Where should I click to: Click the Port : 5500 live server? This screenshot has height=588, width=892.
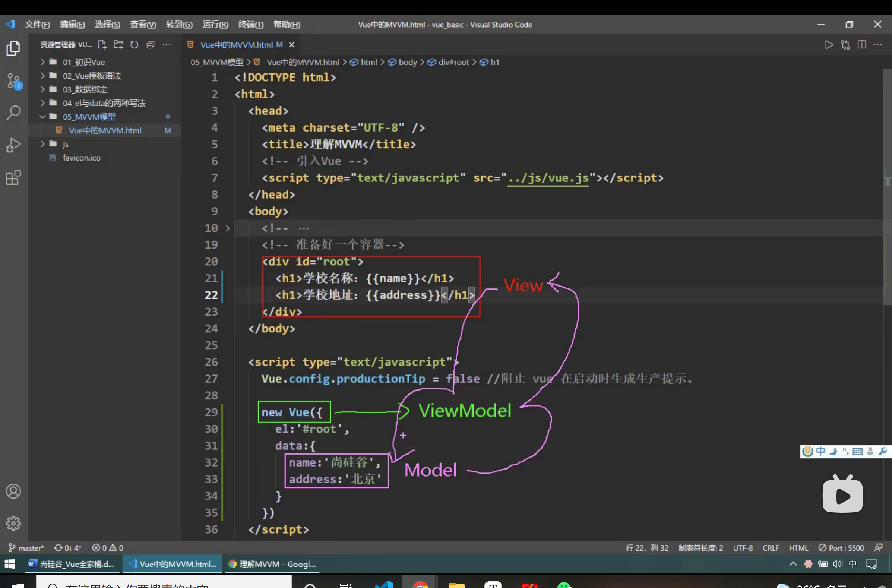[841, 548]
